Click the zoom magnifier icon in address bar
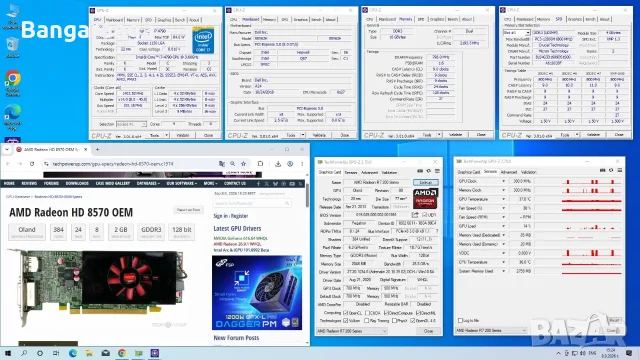The width and height of the screenshot is (640, 360). [x=233, y=164]
